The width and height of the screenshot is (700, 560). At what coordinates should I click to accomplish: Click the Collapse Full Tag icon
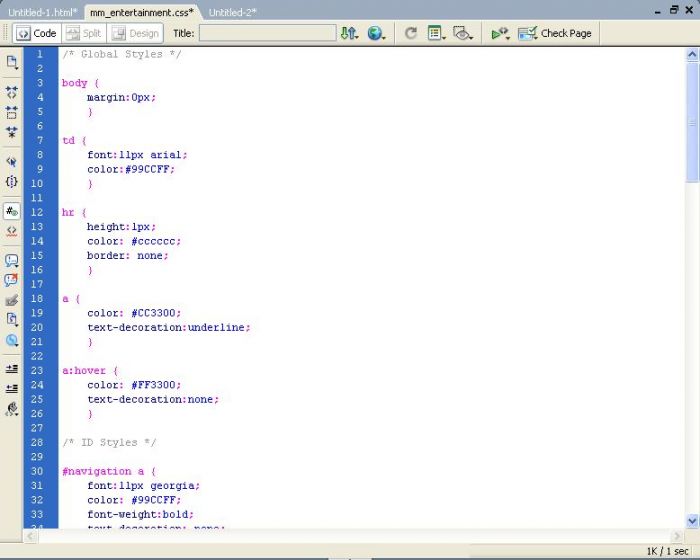(12, 92)
